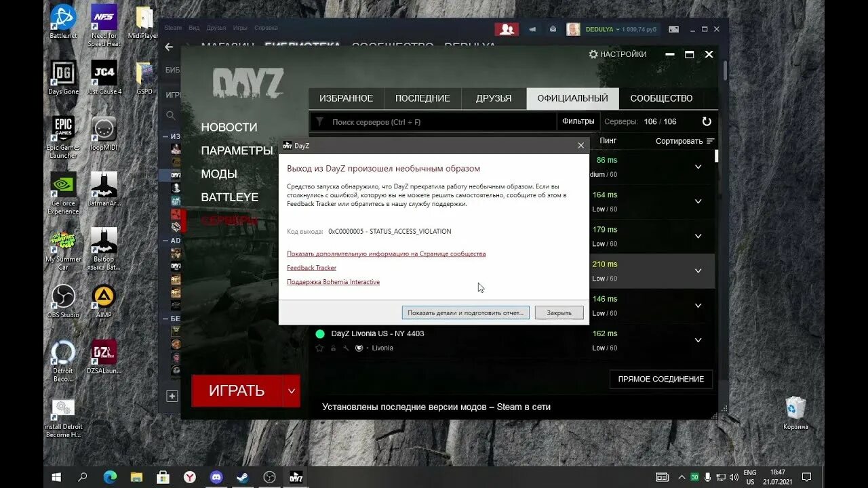The image size is (868, 488).
Task: Click the Закрыть button in the error dialog
Action: point(559,312)
